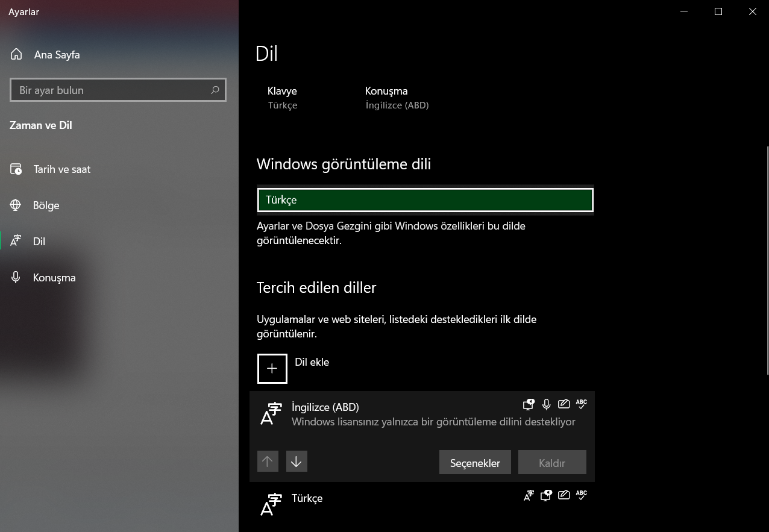Image resolution: width=769 pixels, height=532 pixels.
Task: Click text-to-speech icon in Türkçe row
Action: point(546,495)
